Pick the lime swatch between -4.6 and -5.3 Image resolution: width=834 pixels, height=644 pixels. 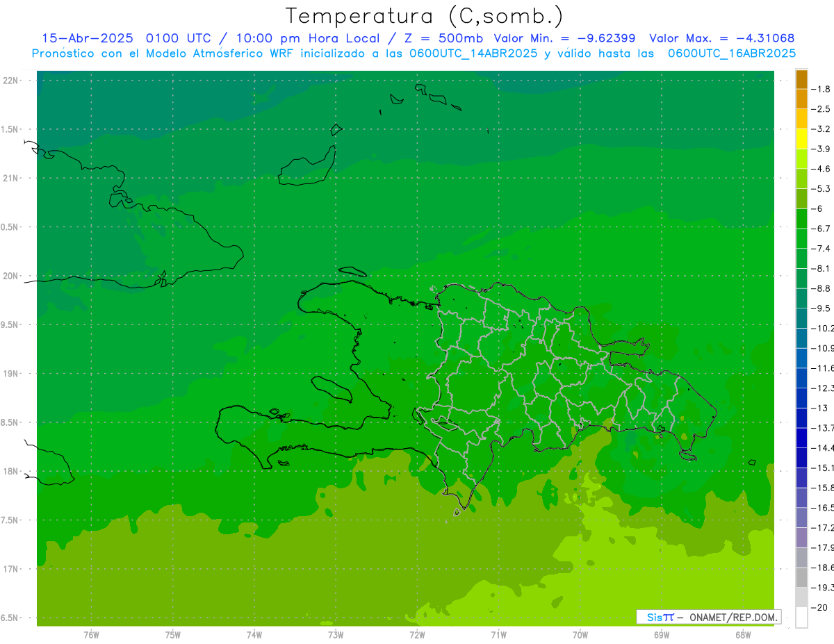pos(801,179)
